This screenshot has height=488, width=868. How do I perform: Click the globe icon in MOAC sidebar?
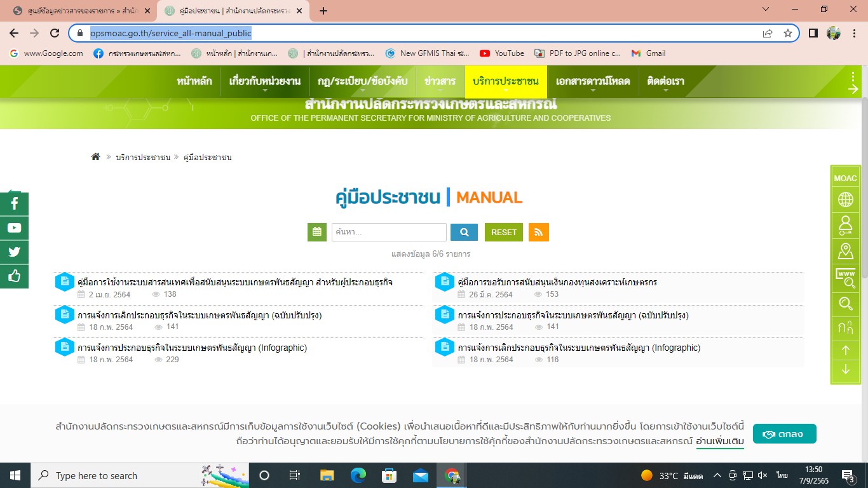(x=845, y=200)
